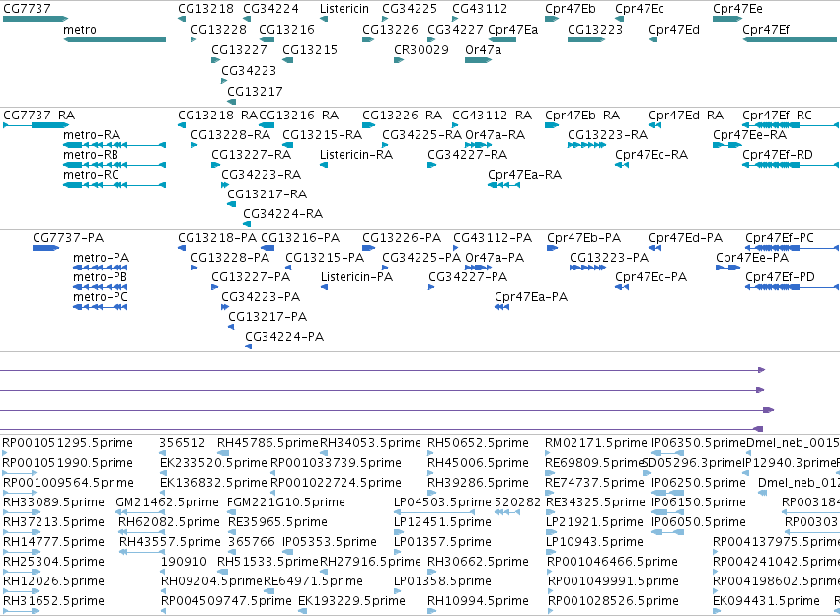This screenshot has width=840, height=616.
Task: Select transcript metro-RA label
Action: point(92,135)
